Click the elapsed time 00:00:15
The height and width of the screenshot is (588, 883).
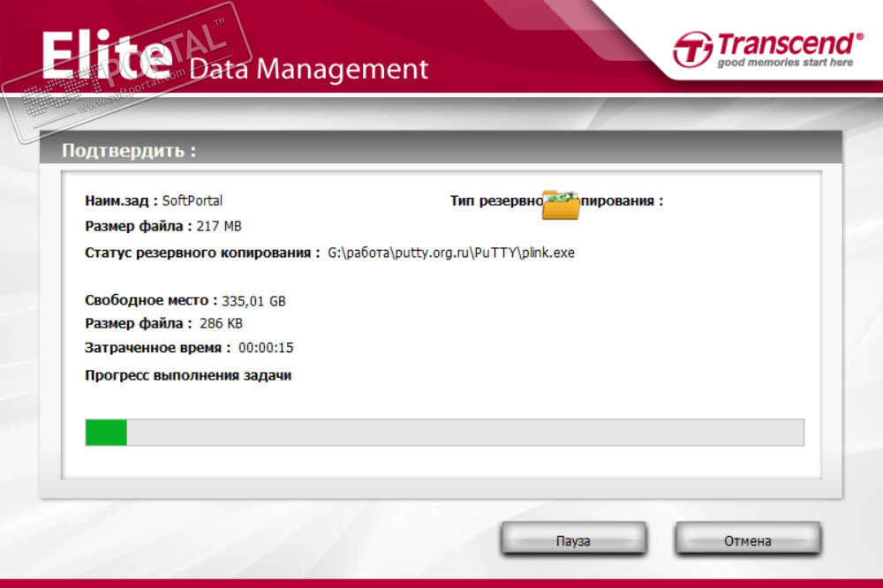coord(266,348)
